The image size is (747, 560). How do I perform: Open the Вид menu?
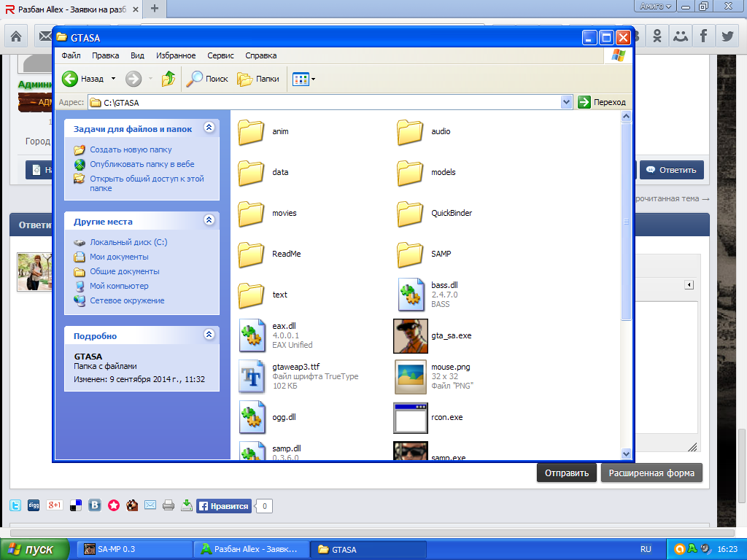[x=137, y=55]
